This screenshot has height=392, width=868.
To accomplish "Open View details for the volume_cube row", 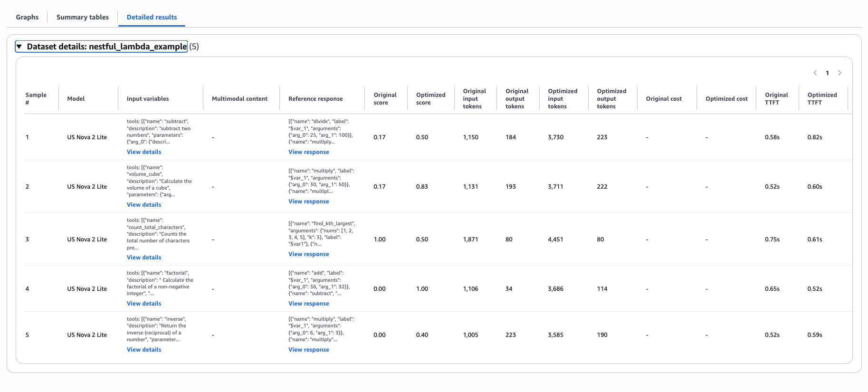I will (x=144, y=205).
